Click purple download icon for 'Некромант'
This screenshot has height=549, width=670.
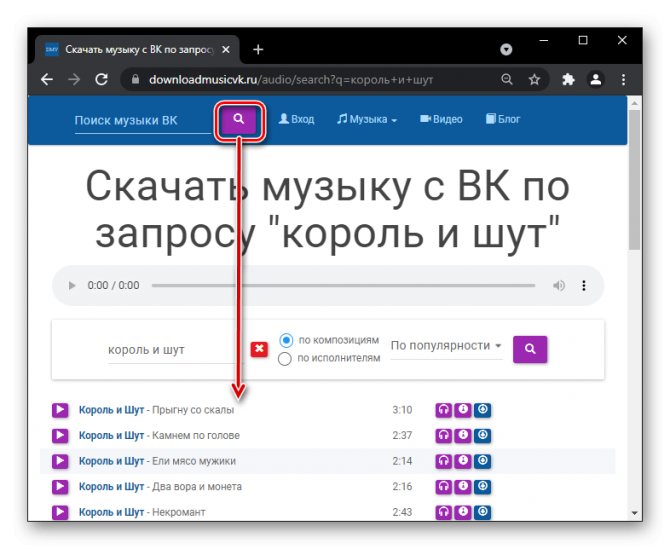pyautogui.click(x=463, y=512)
